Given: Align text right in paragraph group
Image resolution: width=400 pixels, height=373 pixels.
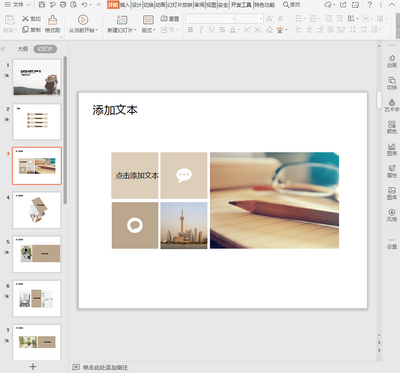Looking at the screenshot, I should click(x=320, y=30).
